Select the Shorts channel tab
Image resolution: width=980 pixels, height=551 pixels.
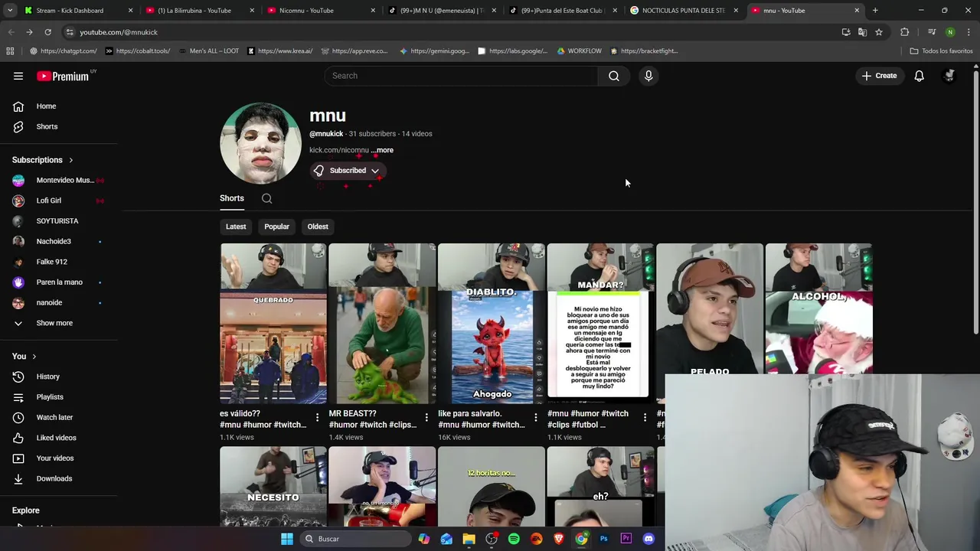point(232,199)
